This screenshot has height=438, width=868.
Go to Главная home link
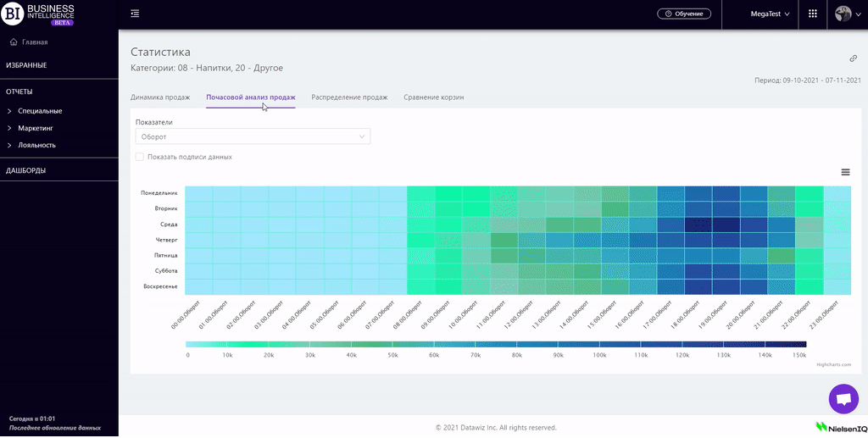[x=34, y=42]
